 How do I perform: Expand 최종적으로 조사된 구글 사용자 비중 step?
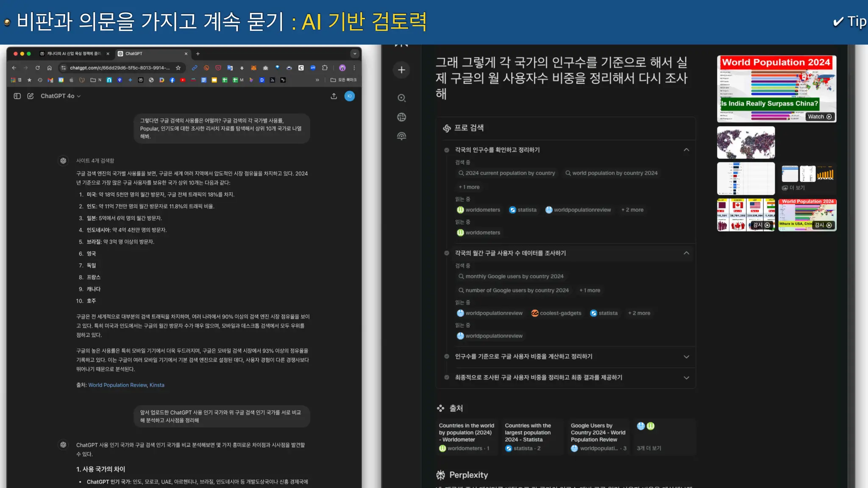tap(686, 377)
